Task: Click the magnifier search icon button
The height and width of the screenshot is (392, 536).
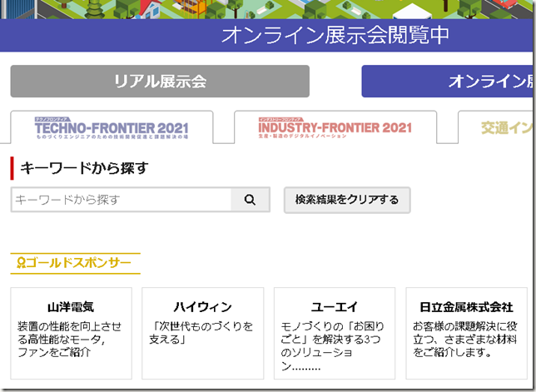Action: tap(251, 200)
